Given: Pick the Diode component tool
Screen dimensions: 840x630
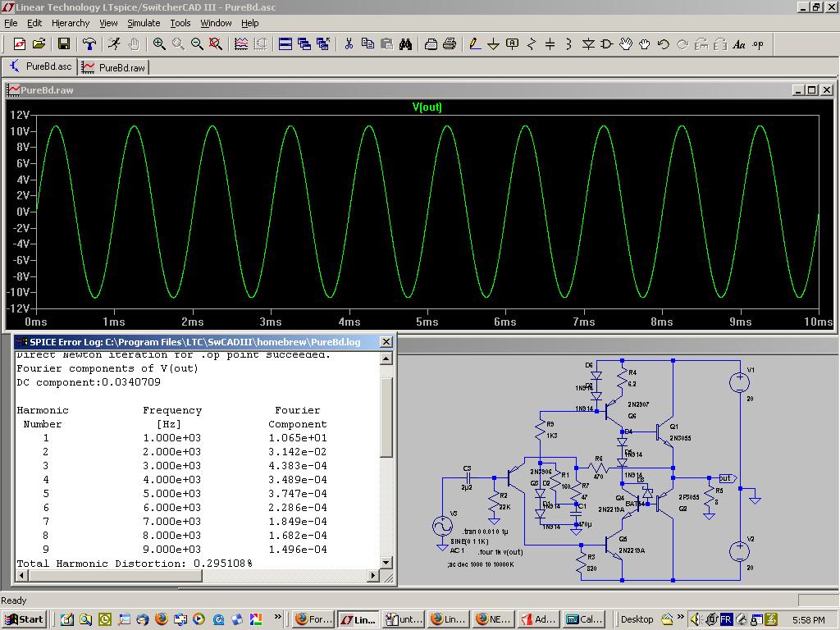Looking at the screenshot, I should click(588, 44).
